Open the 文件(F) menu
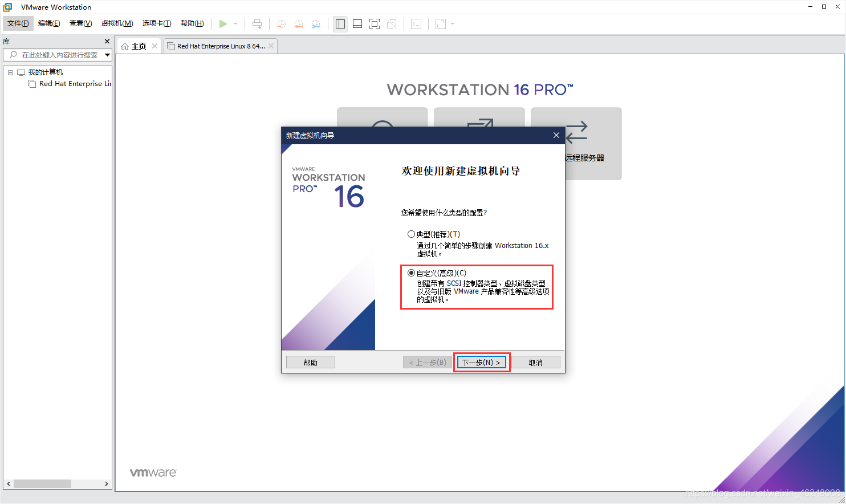 point(18,23)
